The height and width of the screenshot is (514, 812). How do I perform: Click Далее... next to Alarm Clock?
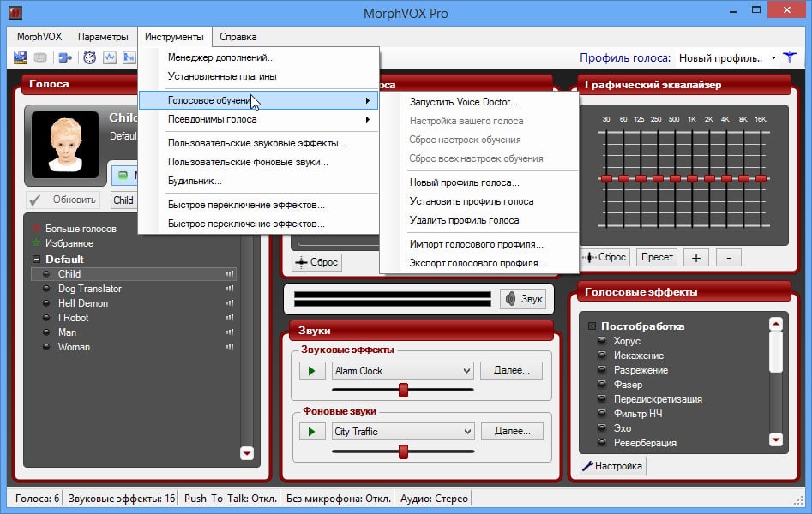(x=511, y=371)
